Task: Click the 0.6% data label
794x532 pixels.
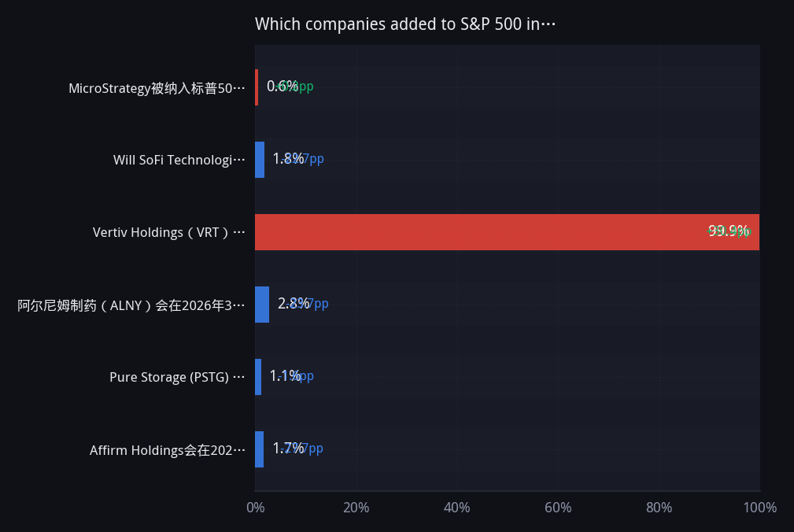Action: tap(282, 86)
